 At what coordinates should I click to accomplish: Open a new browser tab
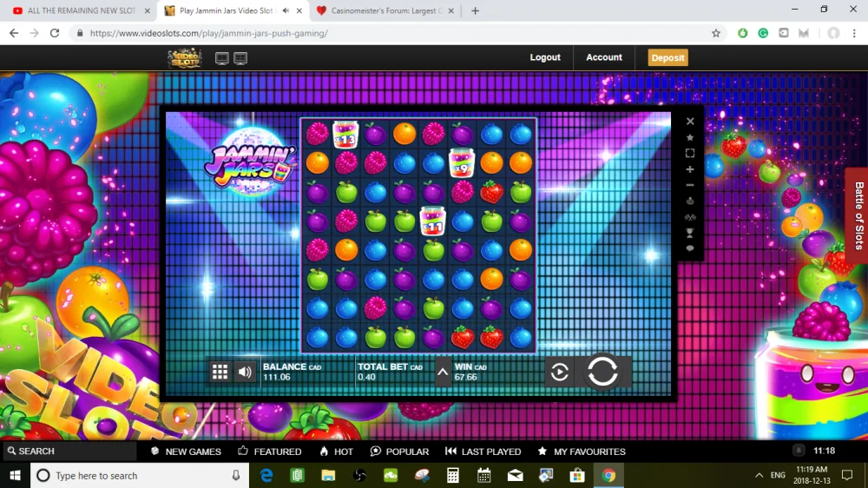[x=475, y=10]
